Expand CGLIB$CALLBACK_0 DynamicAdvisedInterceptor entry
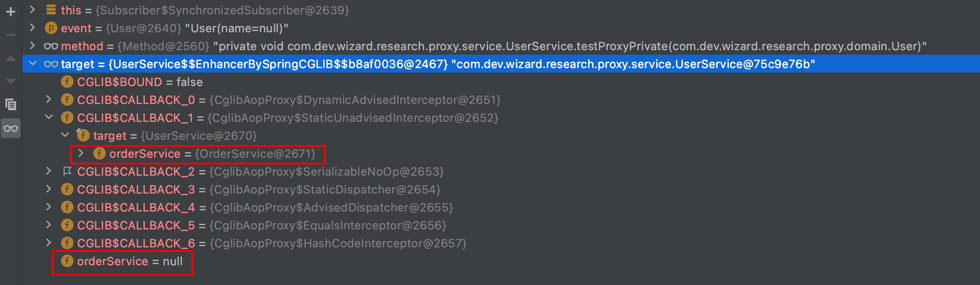The width and height of the screenshot is (980, 285). tap(48, 99)
